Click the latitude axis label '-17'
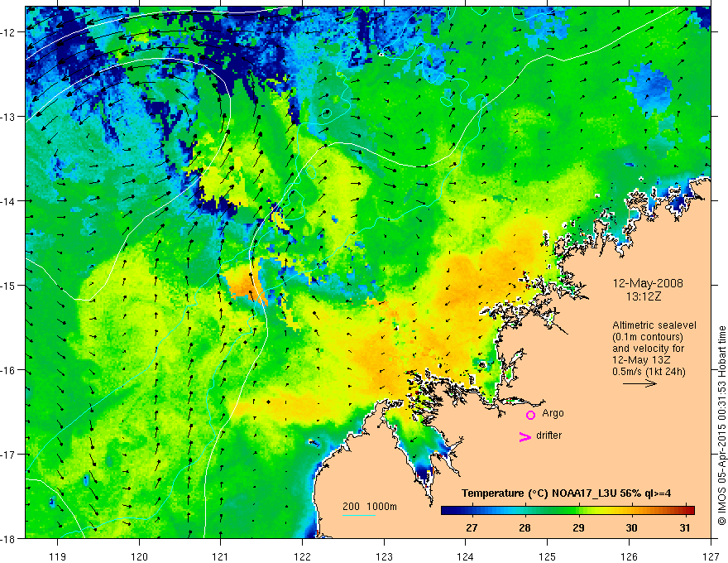728x563 pixels. 9,454
